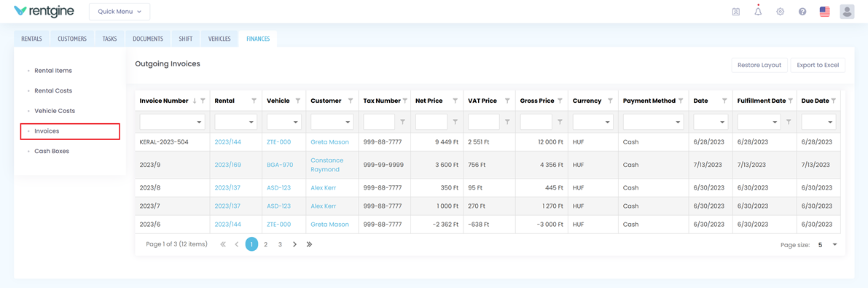
Task: Expand Currency filter dropdown
Action: coord(607,122)
